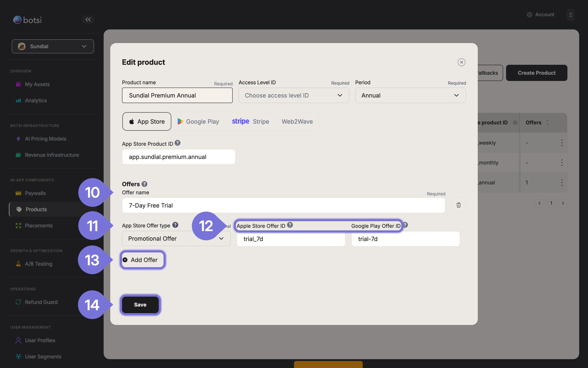This screenshot has height=368, width=588.
Task: Click Add Offer
Action: (143, 260)
